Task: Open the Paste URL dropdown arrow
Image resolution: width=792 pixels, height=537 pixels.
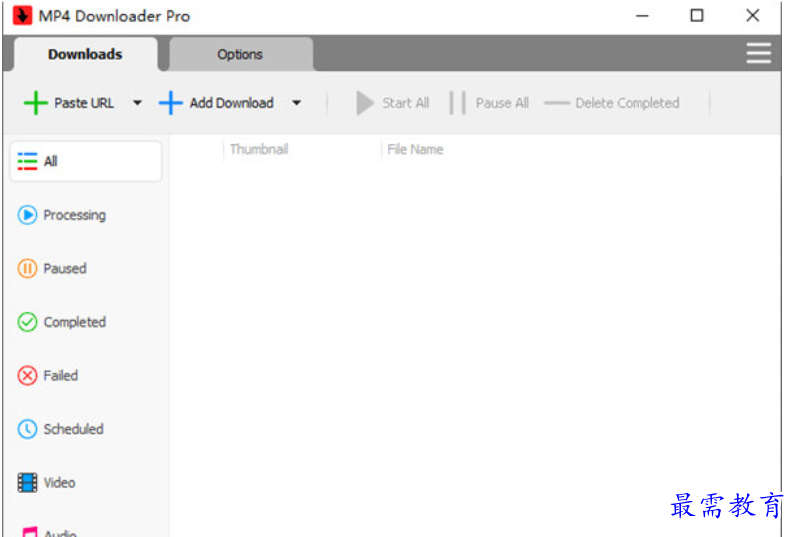Action: [x=137, y=103]
